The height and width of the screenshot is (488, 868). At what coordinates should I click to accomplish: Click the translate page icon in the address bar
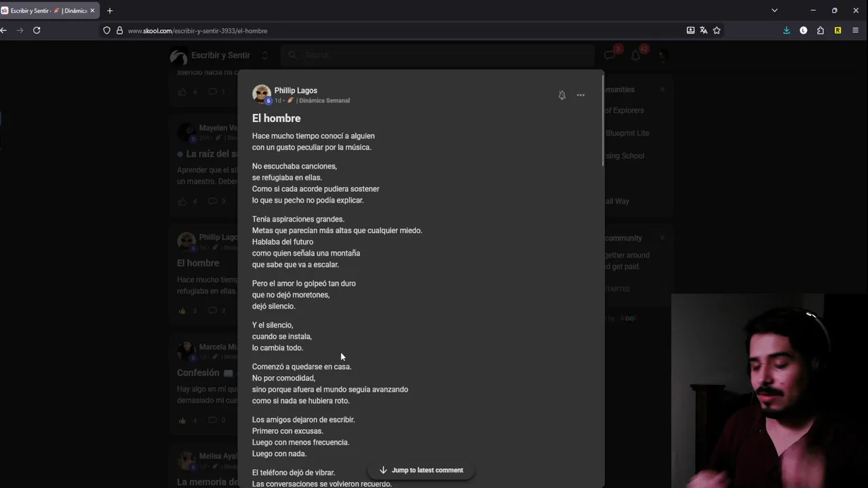click(703, 30)
